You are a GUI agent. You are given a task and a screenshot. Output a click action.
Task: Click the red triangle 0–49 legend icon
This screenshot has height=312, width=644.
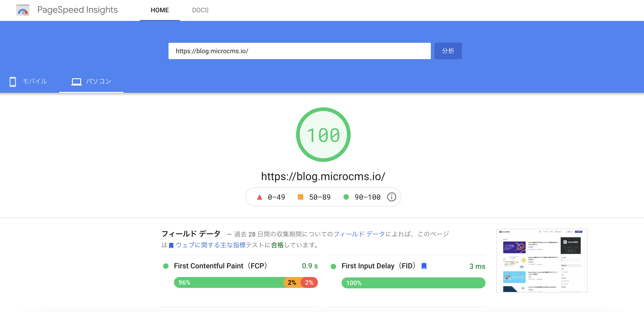coord(260,197)
